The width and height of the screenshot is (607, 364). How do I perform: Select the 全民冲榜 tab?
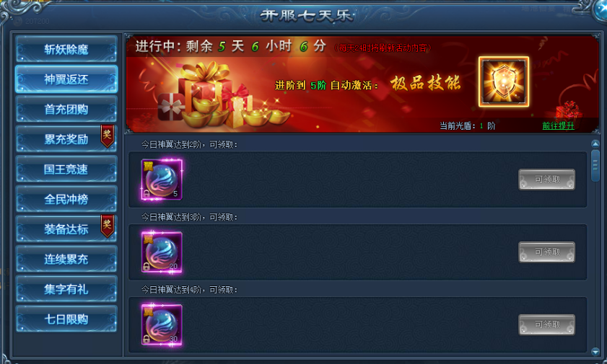[66, 200]
